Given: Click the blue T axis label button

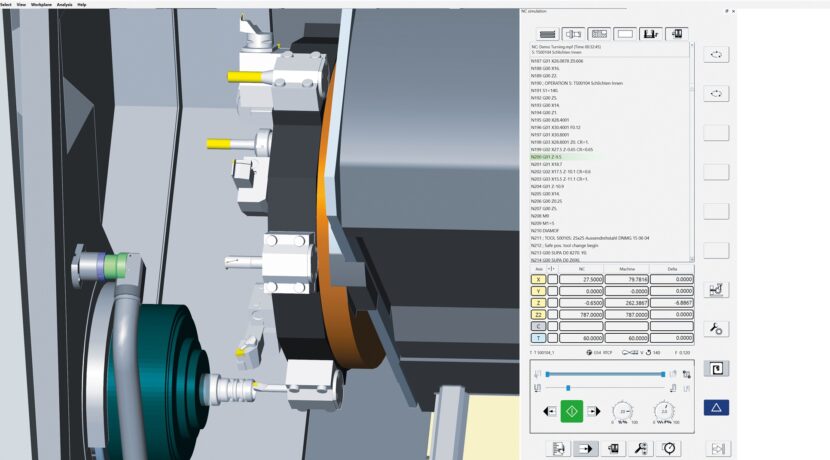Looking at the screenshot, I should click(538, 338).
